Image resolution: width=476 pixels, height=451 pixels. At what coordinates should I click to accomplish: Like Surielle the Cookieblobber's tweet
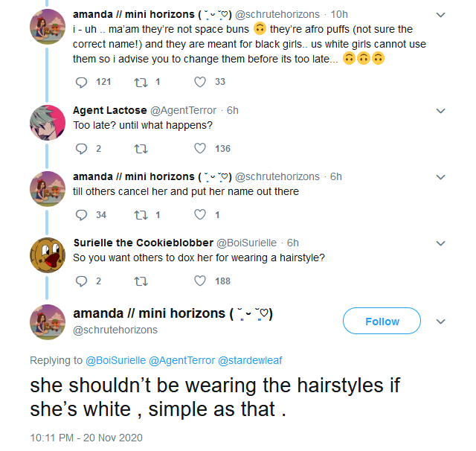pyautogui.click(x=199, y=281)
